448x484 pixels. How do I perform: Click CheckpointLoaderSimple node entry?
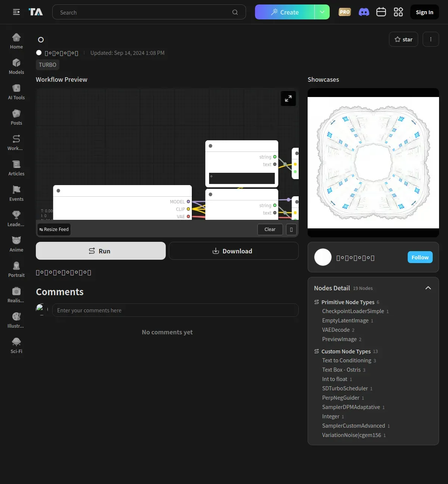tap(353, 311)
